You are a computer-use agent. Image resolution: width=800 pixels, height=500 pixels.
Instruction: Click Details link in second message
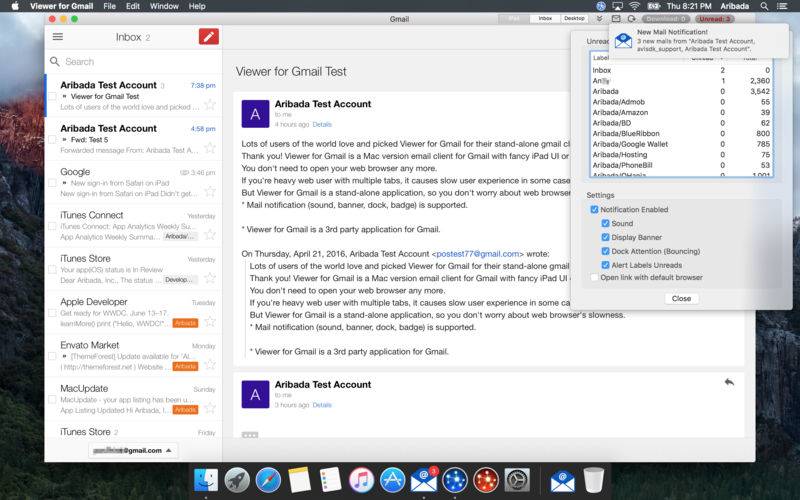[322, 405]
